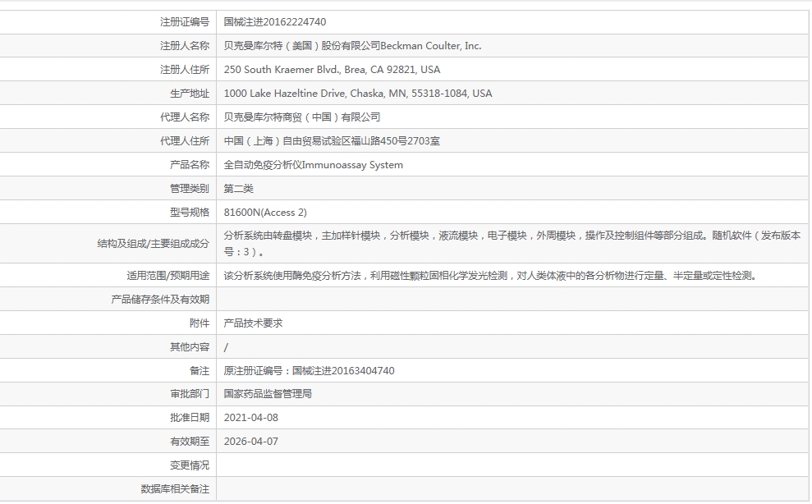Click the 结构及组成/主要组成成分 label

pyautogui.click(x=154, y=244)
